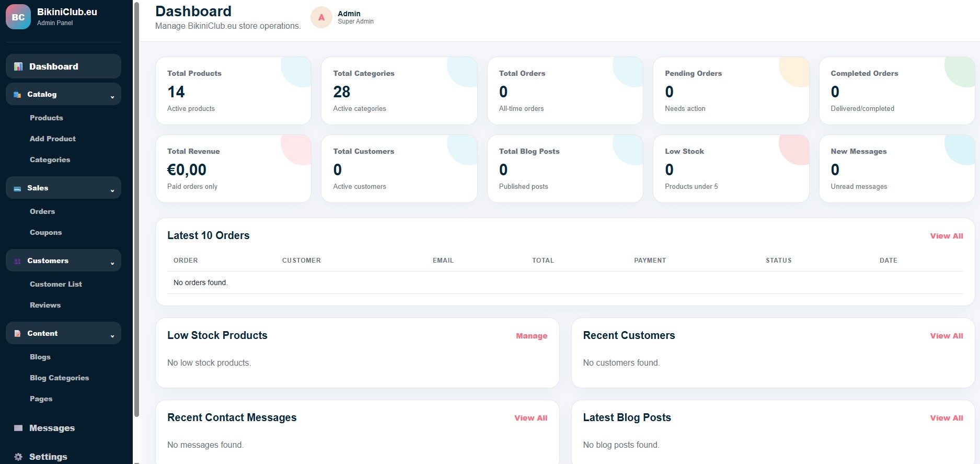Click the PAYMENT column header
This screenshot has width=980, height=464.
pos(650,261)
